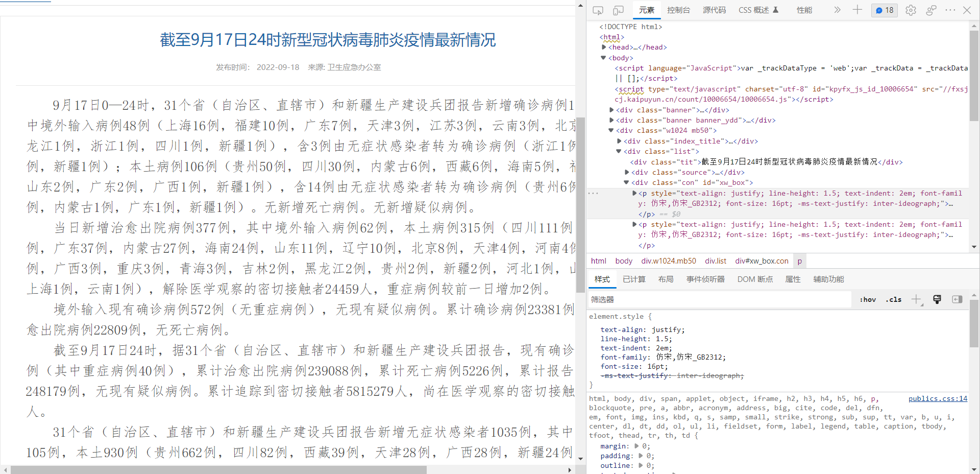Open the 辅助功能 pane tab

coord(828,279)
